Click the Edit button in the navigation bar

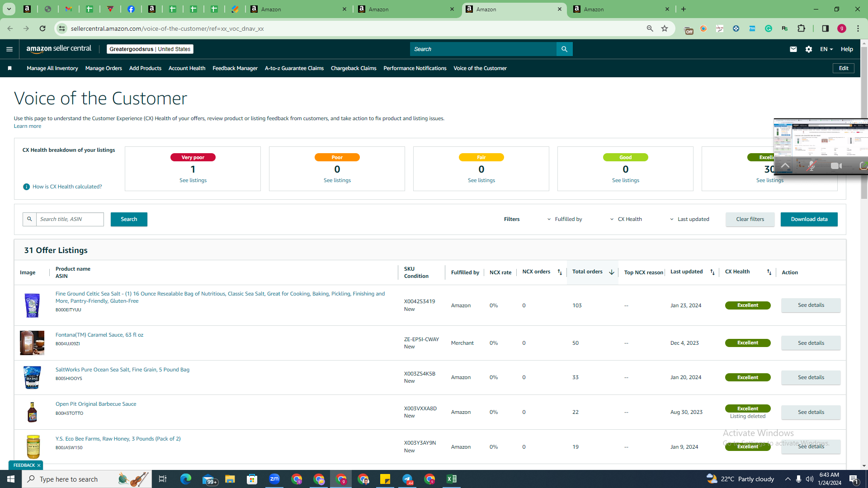pos(844,68)
